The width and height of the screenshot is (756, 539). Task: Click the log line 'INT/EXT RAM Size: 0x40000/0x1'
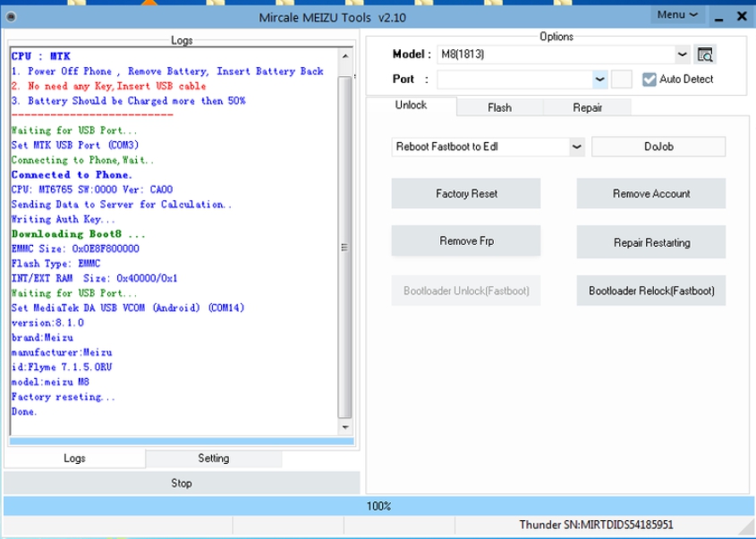pos(95,278)
